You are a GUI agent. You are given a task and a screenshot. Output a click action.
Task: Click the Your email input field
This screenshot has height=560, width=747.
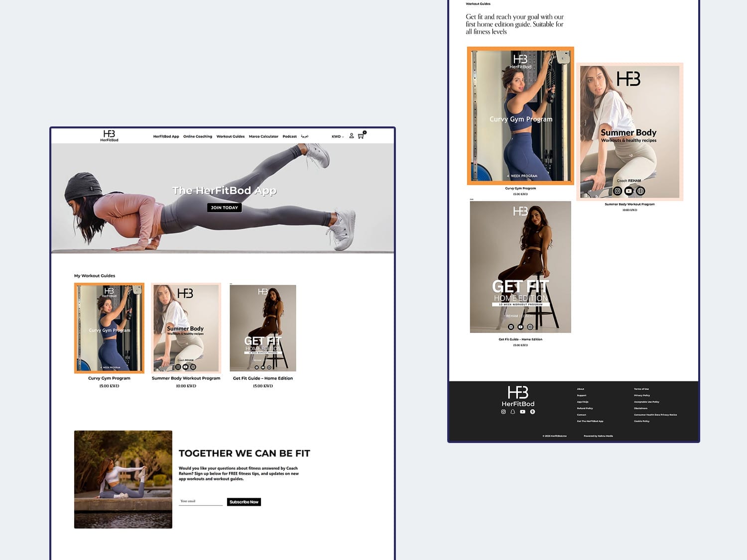point(200,501)
